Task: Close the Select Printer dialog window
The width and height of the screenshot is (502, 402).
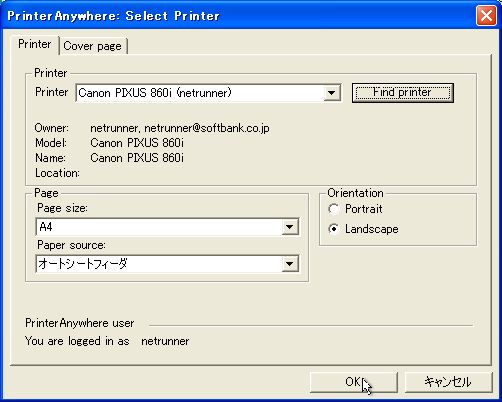Action: (486, 16)
